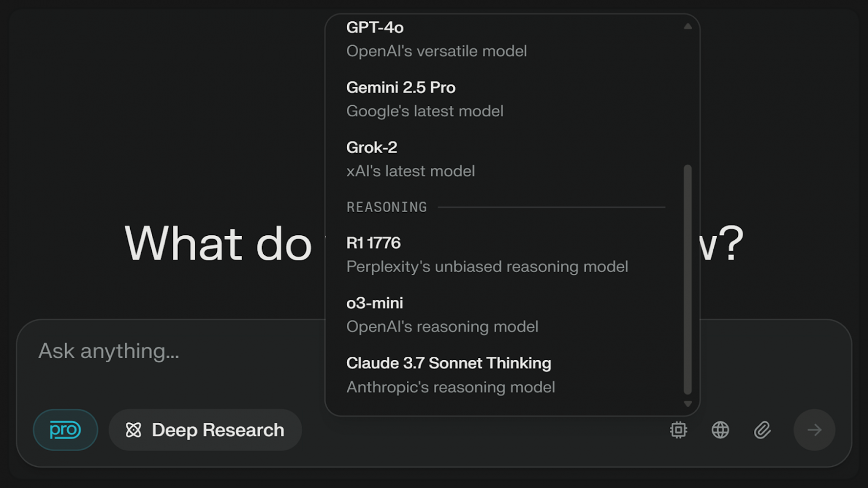Focus the Ask anything input field
This screenshot has width=868, height=488.
pos(167,351)
